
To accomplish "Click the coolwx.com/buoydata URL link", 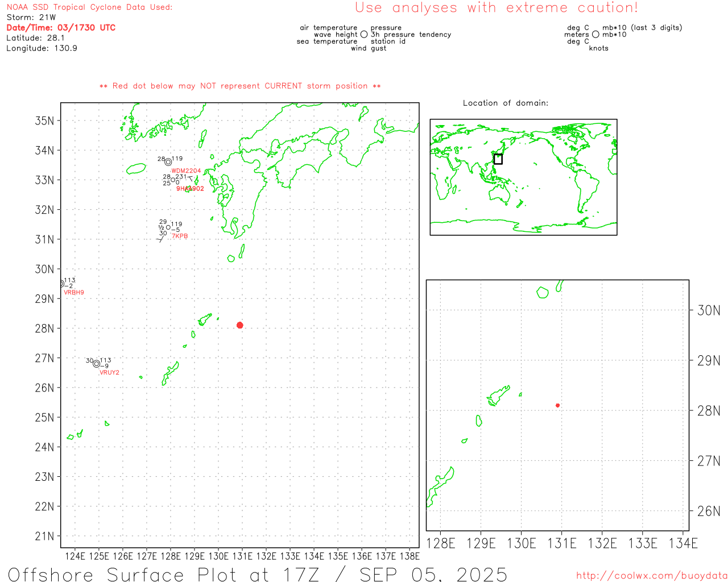I will pos(652,576).
